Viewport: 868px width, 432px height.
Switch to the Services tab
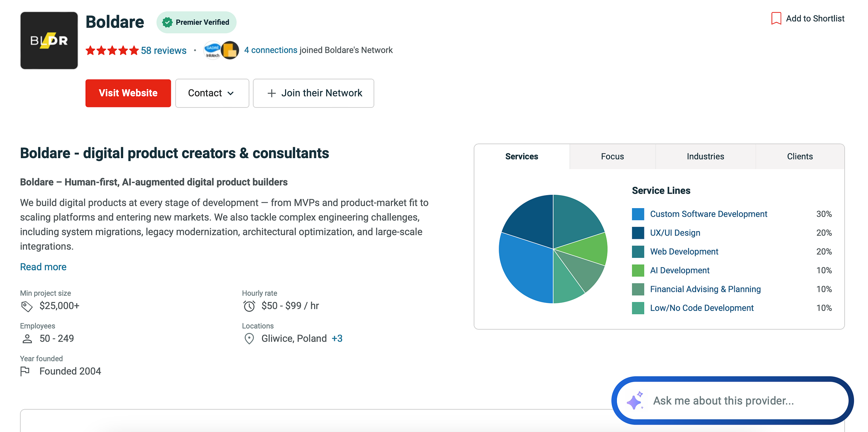(521, 156)
